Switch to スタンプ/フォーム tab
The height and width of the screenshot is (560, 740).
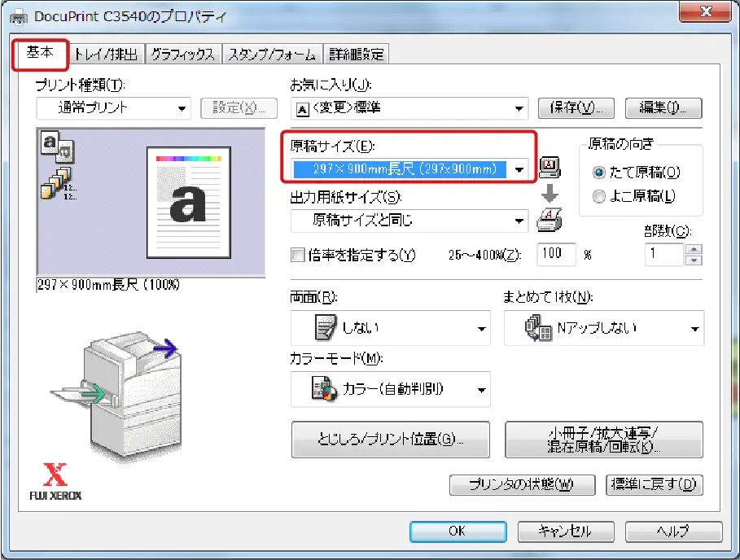pos(272,55)
